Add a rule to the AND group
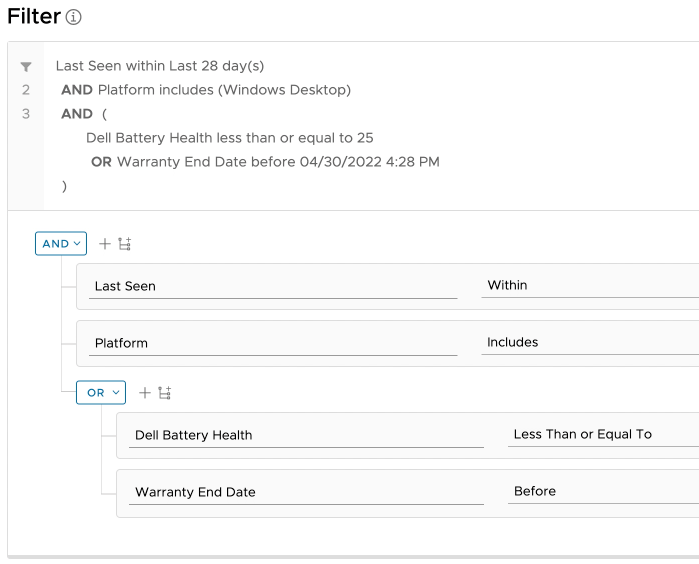This screenshot has height=564, width=699. [x=105, y=244]
